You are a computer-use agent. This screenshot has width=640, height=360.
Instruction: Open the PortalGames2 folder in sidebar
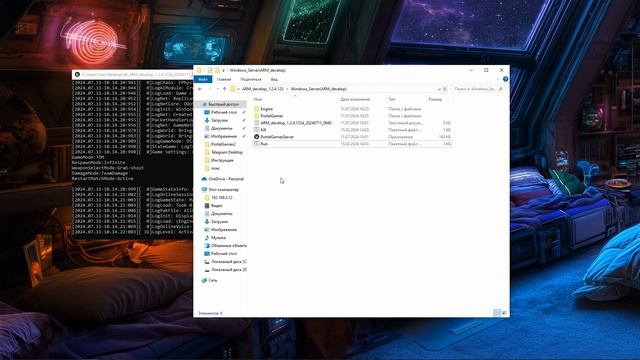tap(223, 144)
